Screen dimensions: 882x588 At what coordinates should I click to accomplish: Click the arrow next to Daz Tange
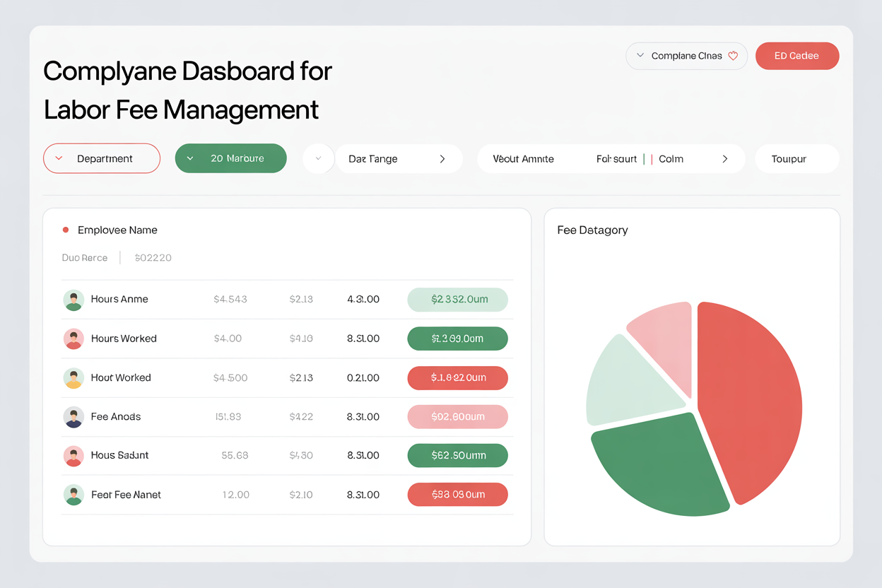coord(442,159)
